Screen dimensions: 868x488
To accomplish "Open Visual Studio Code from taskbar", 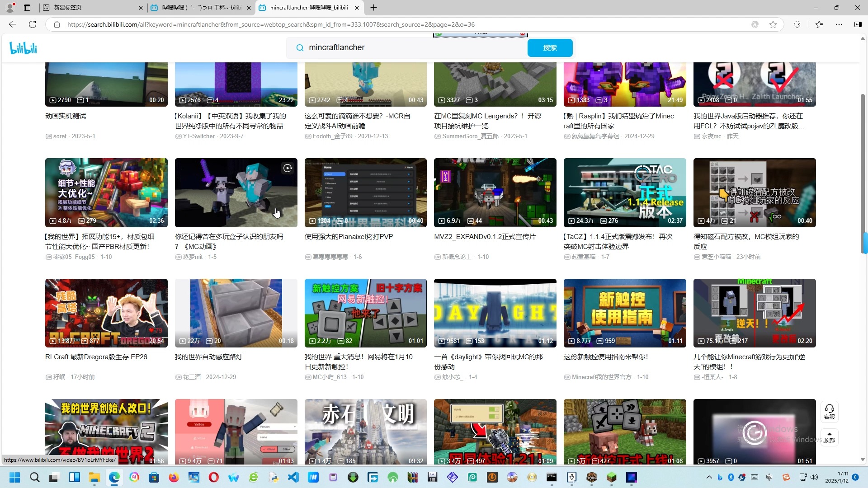I will coord(293,477).
